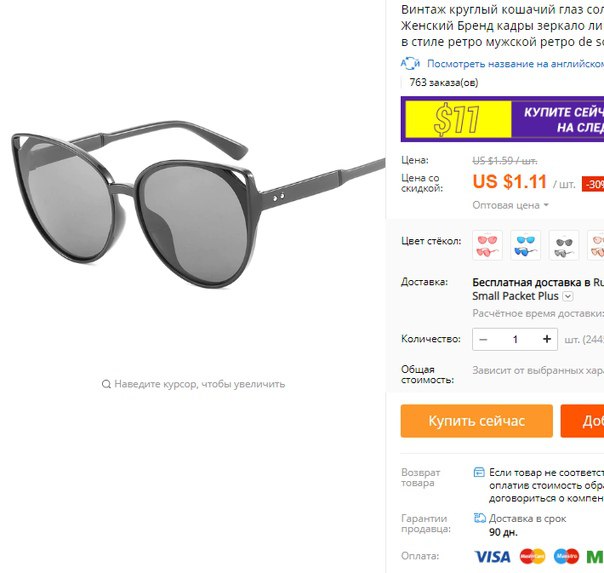Image resolution: width=604 pixels, height=573 pixels.
Task: Click the VISA payment logo
Action: coord(492,556)
